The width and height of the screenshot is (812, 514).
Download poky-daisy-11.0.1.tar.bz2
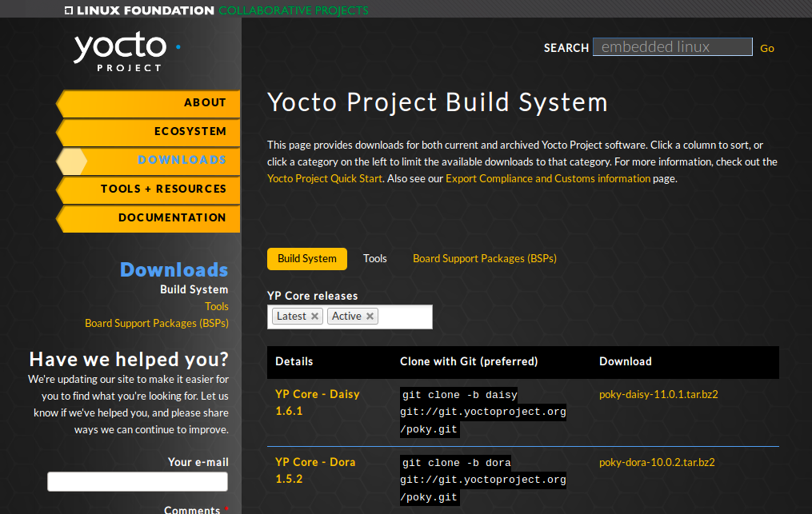point(658,394)
